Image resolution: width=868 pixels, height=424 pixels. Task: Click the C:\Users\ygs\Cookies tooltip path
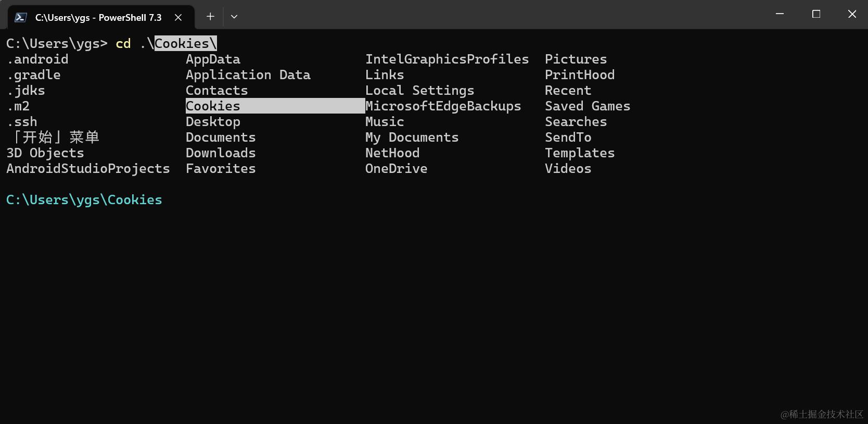(84, 200)
